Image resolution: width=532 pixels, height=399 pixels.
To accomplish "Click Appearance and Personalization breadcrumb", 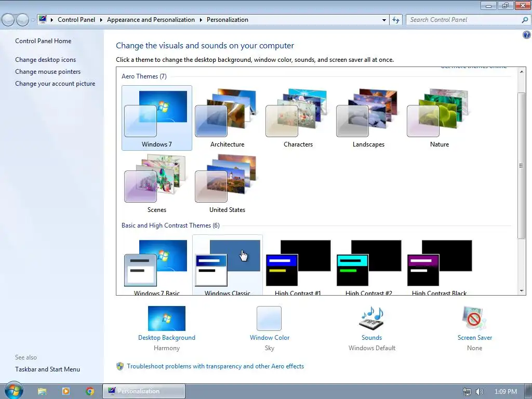I will coord(151,20).
